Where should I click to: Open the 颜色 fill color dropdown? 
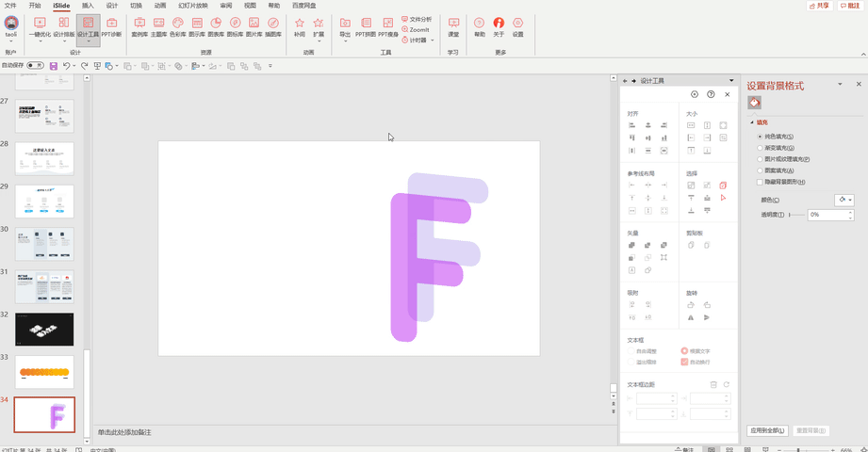(x=844, y=200)
